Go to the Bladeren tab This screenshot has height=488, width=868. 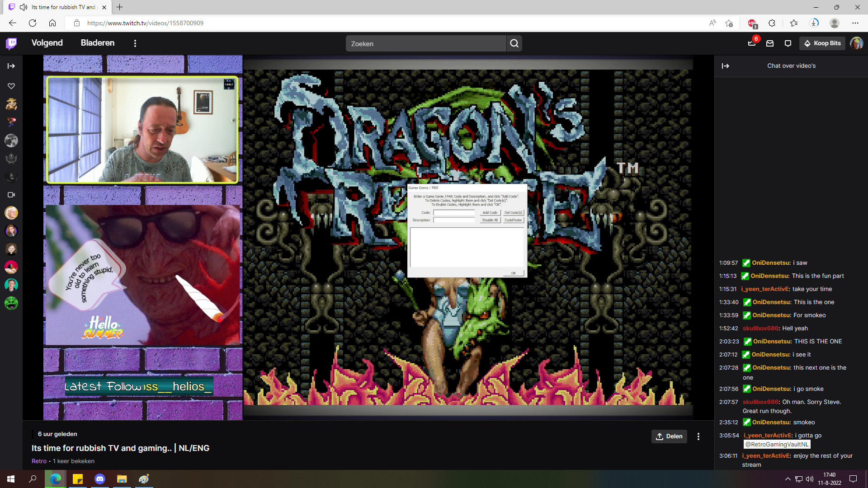coord(98,43)
